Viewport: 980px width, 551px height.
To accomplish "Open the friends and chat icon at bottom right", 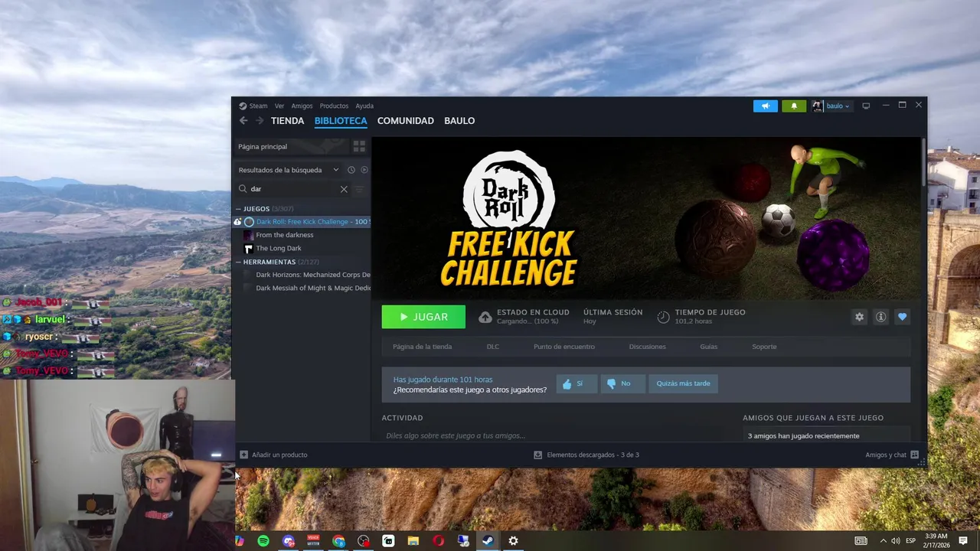I will [x=914, y=455].
